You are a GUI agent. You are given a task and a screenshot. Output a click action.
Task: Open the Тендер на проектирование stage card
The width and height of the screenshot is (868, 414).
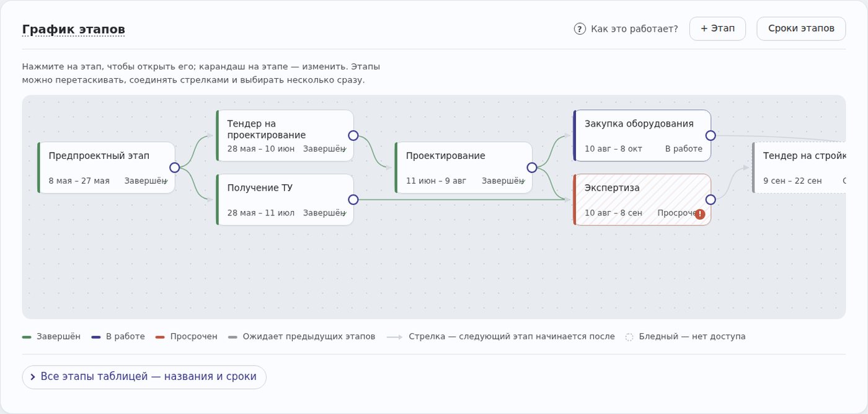(285, 135)
